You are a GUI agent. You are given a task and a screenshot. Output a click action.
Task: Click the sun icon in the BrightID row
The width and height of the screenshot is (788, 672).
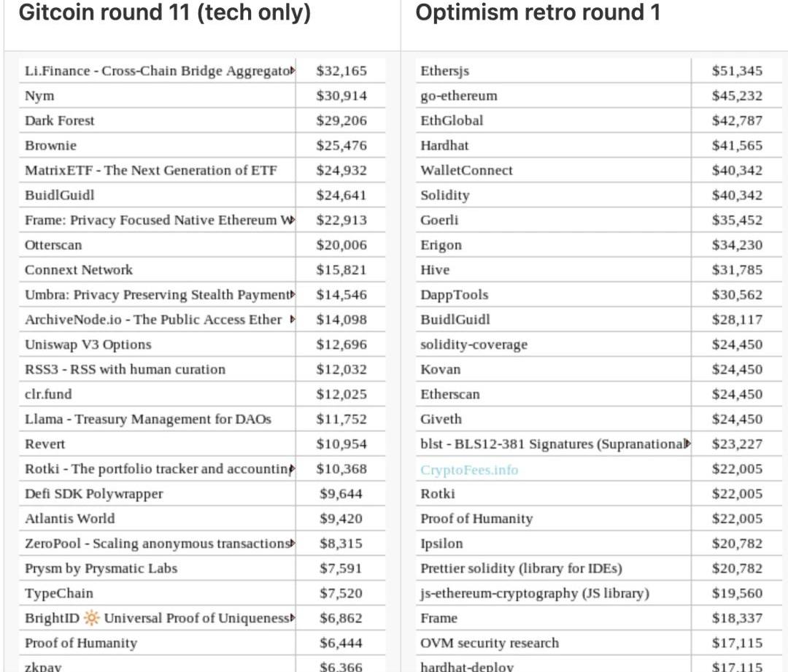(91, 618)
